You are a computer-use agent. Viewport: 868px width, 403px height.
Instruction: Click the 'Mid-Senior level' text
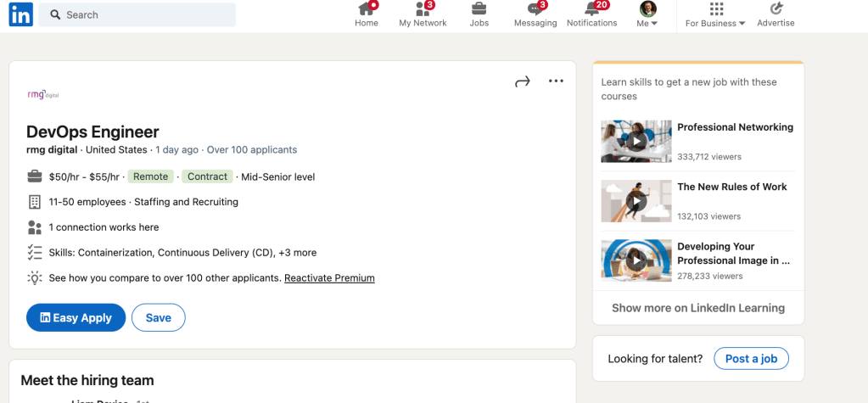(278, 177)
